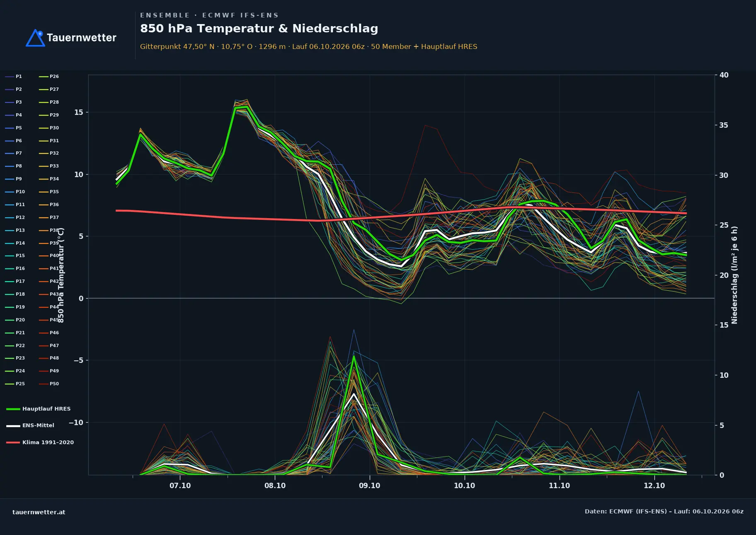Select the P17 legend entry
Image resolution: width=756 pixels, height=535 pixels.
point(15,282)
